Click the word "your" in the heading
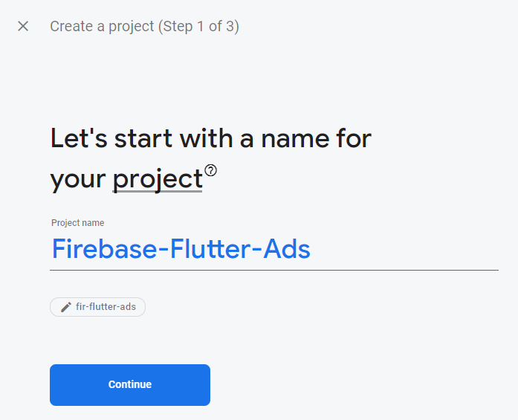This screenshot has width=518, height=420. (x=78, y=179)
